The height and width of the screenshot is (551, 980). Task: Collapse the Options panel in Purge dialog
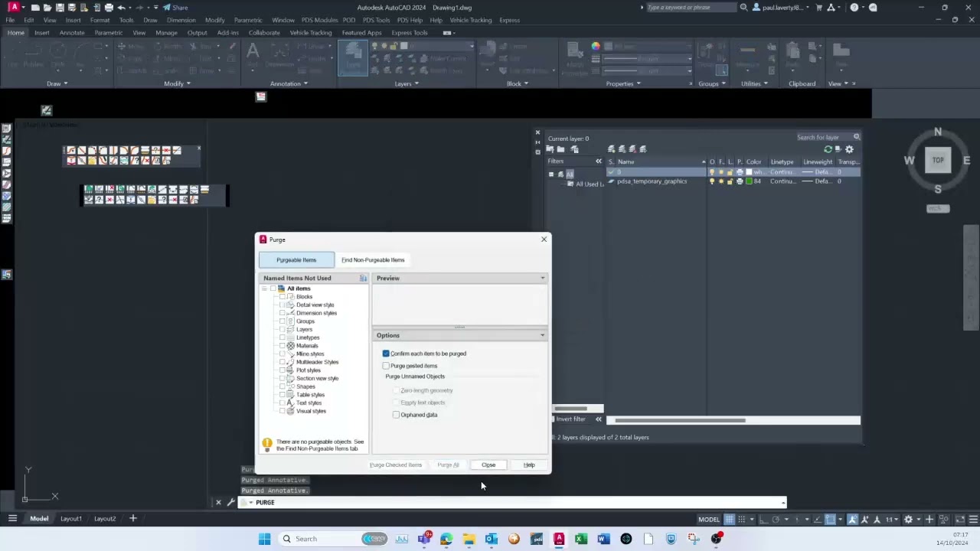pos(543,335)
